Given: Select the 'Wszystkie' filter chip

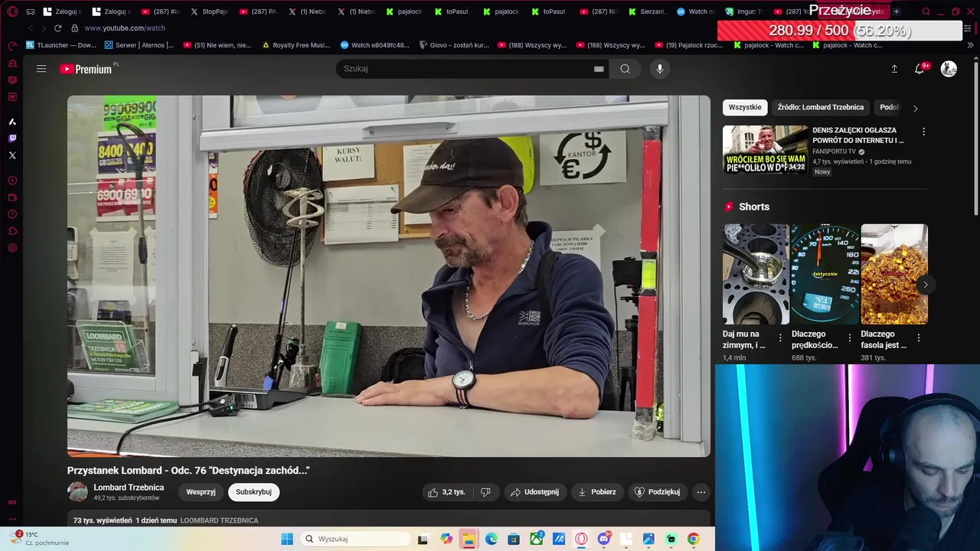Looking at the screenshot, I should point(745,107).
